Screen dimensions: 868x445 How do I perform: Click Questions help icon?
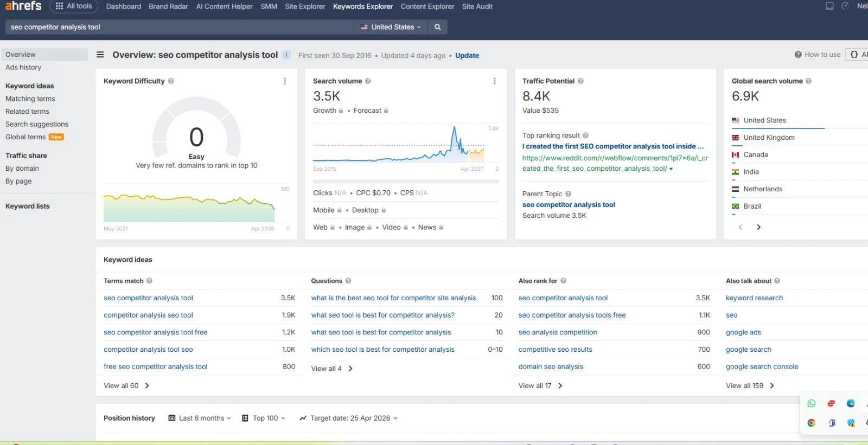pyautogui.click(x=348, y=281)
